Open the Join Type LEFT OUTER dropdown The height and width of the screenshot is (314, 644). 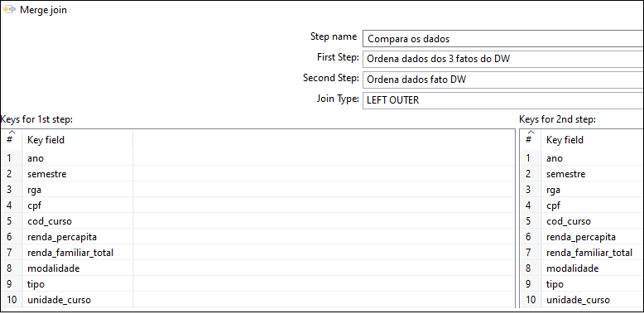[x=503, y=100]
